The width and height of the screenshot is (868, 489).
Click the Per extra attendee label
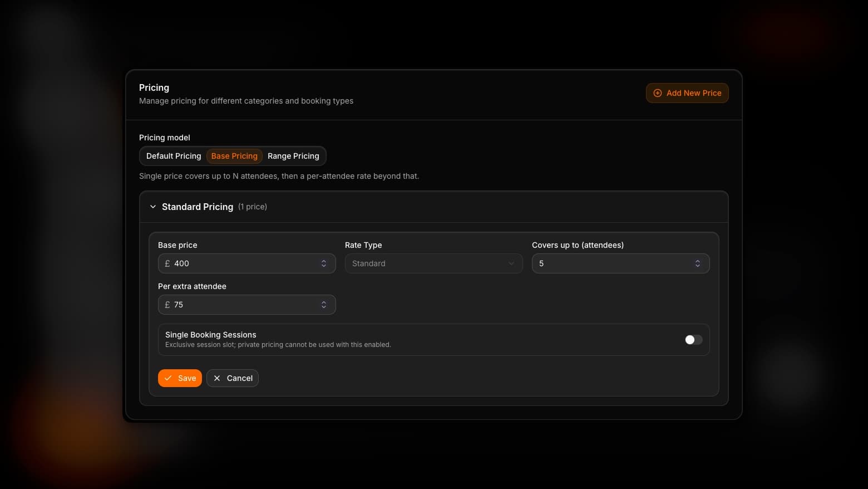coord(192,286)
